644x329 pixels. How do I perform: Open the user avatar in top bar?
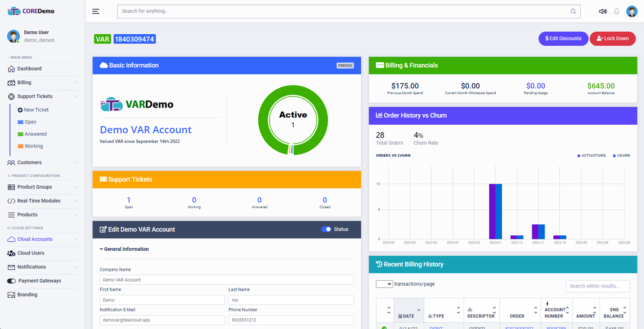(x=632, y=11)
